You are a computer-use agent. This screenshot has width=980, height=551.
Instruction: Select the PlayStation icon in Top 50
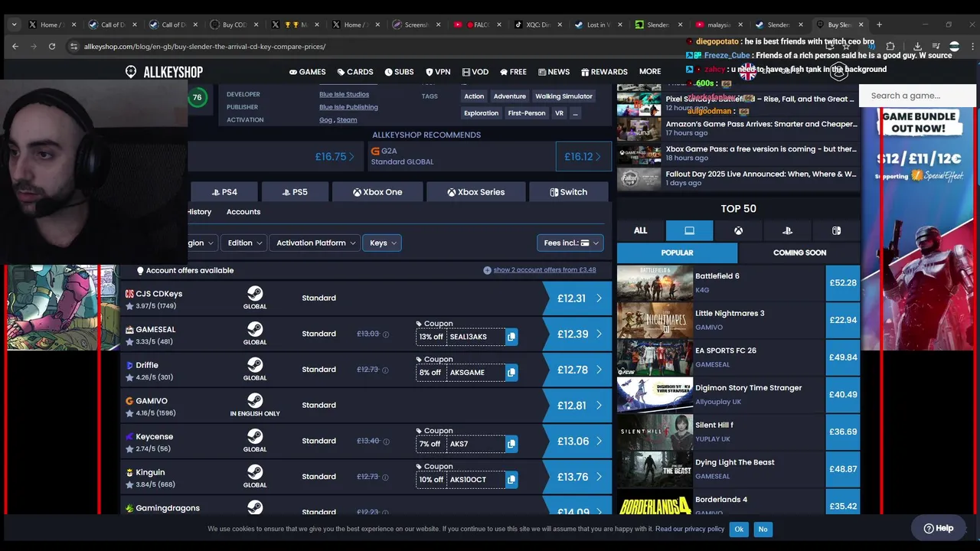[787, 230]
